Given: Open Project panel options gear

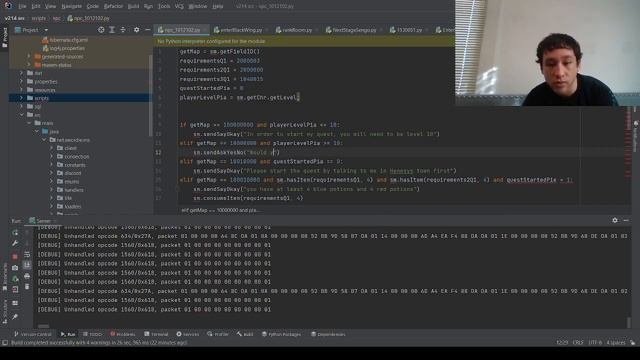Looking at the screenshot, I should coord(136,30).
